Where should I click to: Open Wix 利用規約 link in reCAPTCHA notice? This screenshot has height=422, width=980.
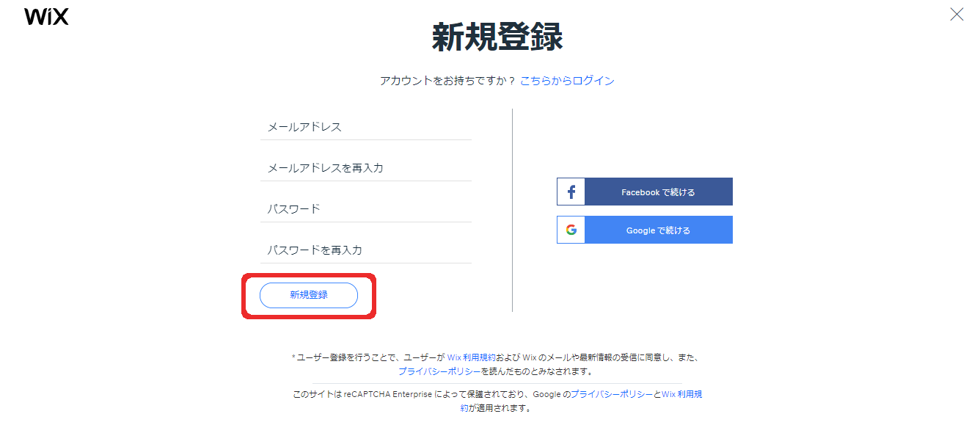[x=681, y=394]
